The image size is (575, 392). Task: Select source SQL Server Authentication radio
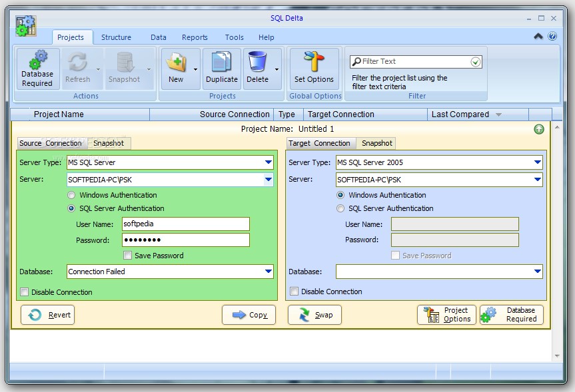[x=71, y=208]
